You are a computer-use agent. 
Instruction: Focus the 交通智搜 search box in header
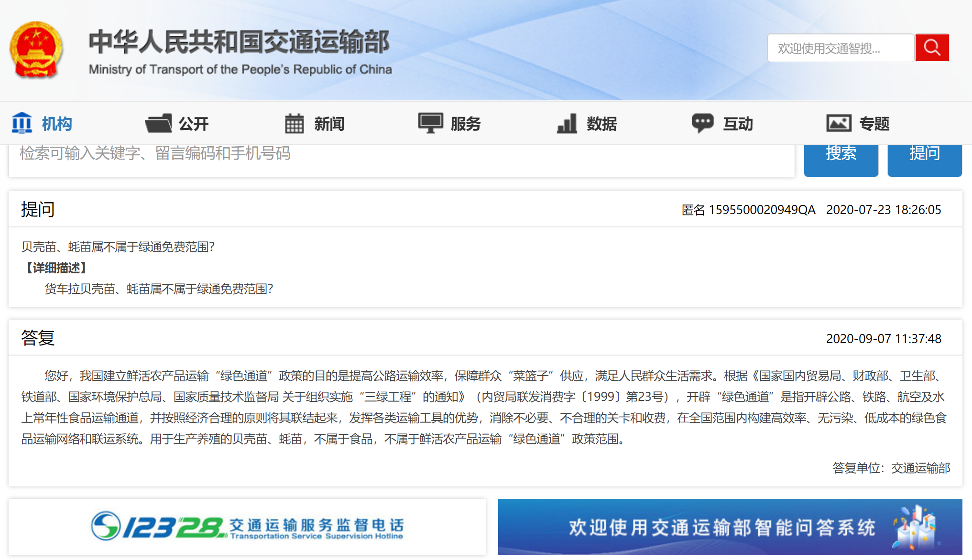coord(840,48)
